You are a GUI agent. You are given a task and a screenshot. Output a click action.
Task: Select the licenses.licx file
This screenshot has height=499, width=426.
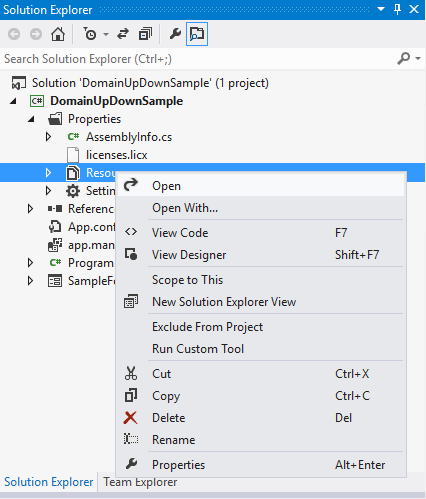(x=116, y=155)
